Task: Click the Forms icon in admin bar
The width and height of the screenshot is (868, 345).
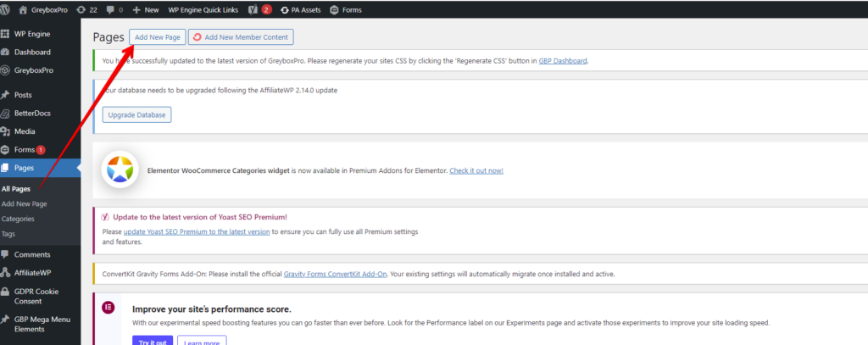Action: coord(334,10)
